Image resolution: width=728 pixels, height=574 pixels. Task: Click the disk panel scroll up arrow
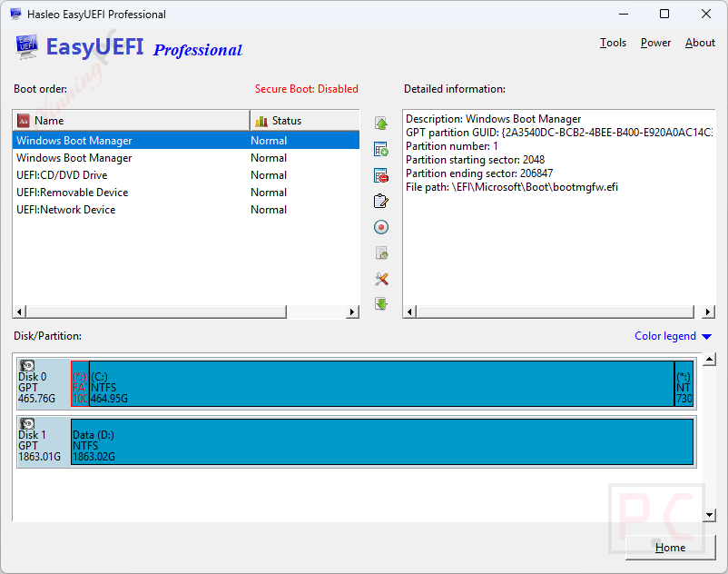coord(709,360)
